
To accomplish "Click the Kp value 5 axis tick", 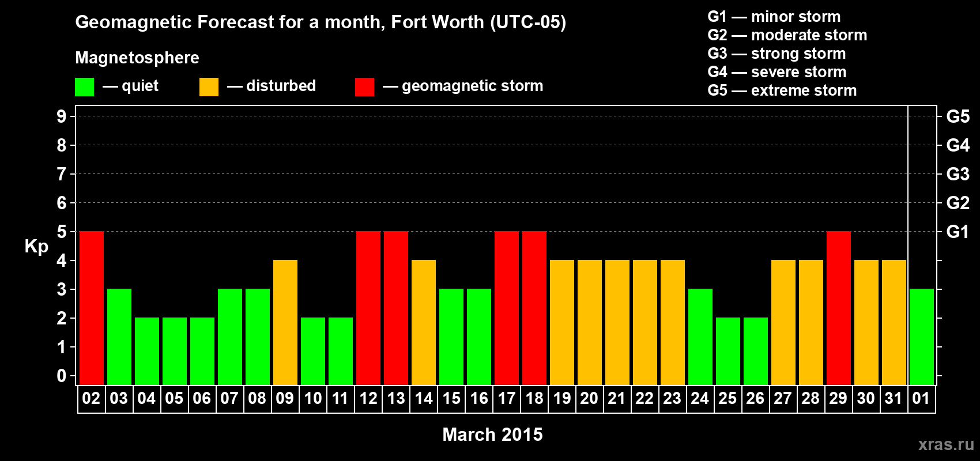I will click(x=62, y=232).
